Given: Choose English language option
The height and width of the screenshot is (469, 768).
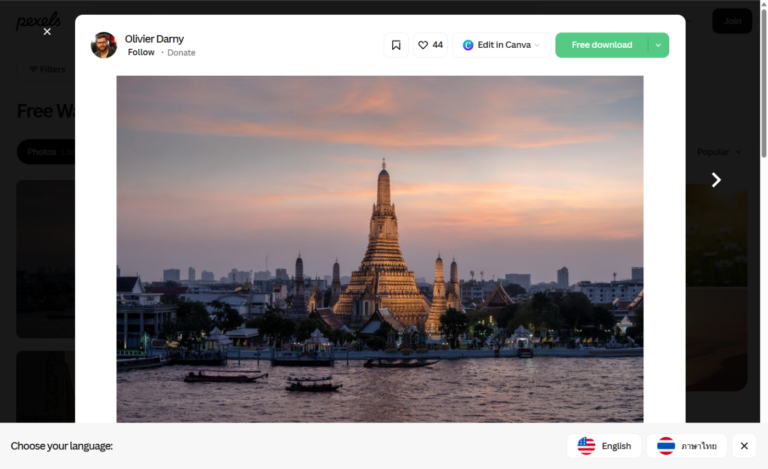Looking at the screenshot, I should tap(604, 446).
